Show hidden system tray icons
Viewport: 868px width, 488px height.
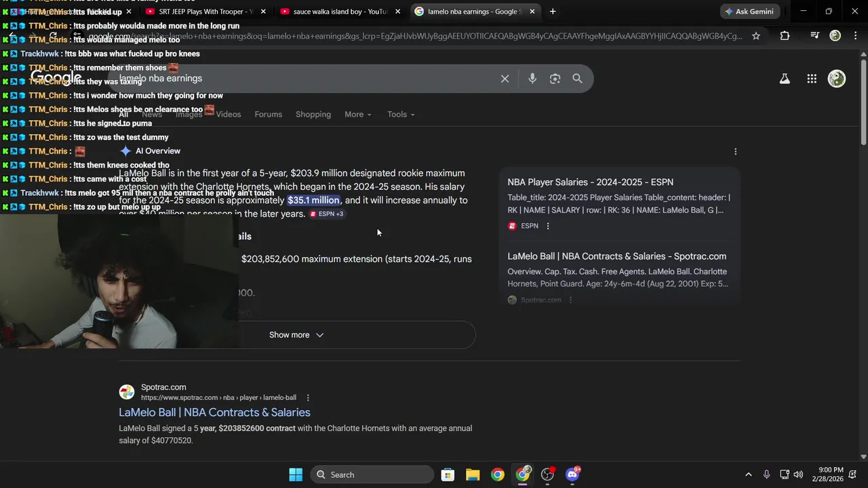click(x=748, y=474)
